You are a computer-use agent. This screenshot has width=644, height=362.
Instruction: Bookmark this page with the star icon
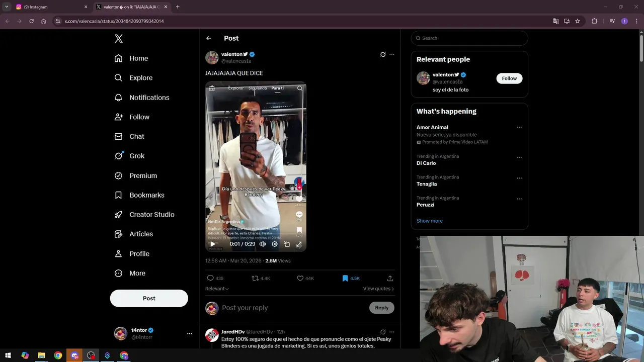[578, 21]
